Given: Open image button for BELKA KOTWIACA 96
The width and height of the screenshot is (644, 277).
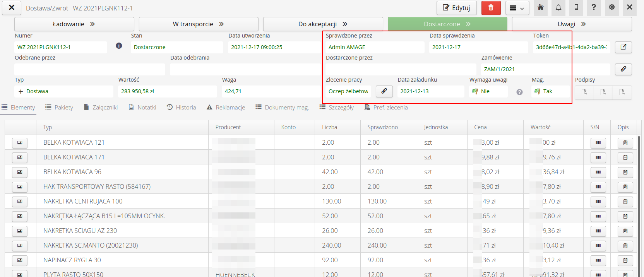Looking at the screenshot, I should [20, 172].
